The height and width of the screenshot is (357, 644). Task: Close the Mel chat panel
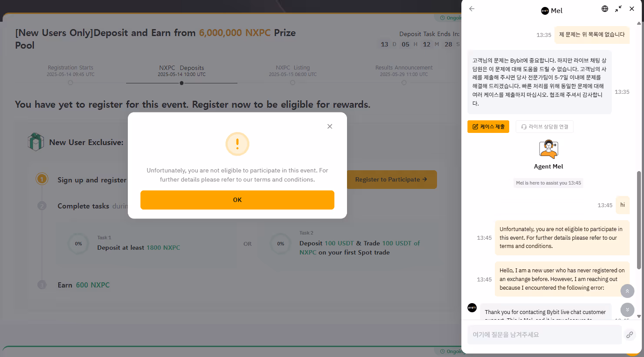click(632, 9)
